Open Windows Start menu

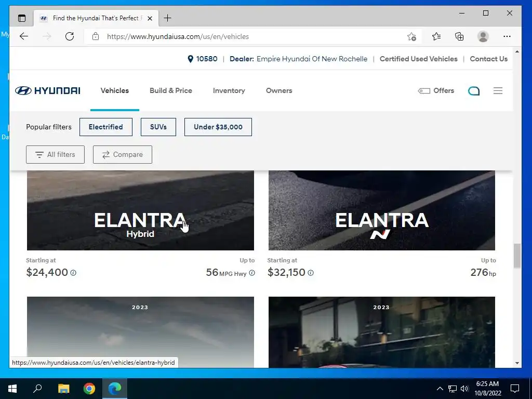(12, 389)
